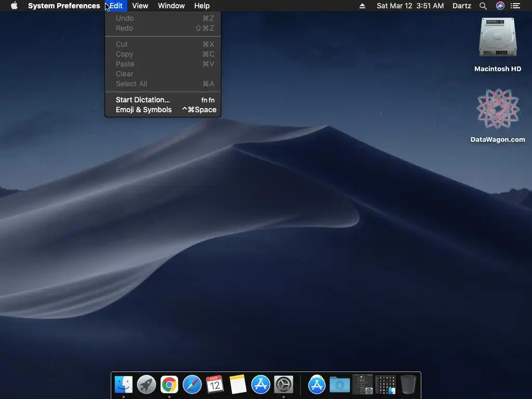Open Notification Center list icon

(x=515, y=6)
